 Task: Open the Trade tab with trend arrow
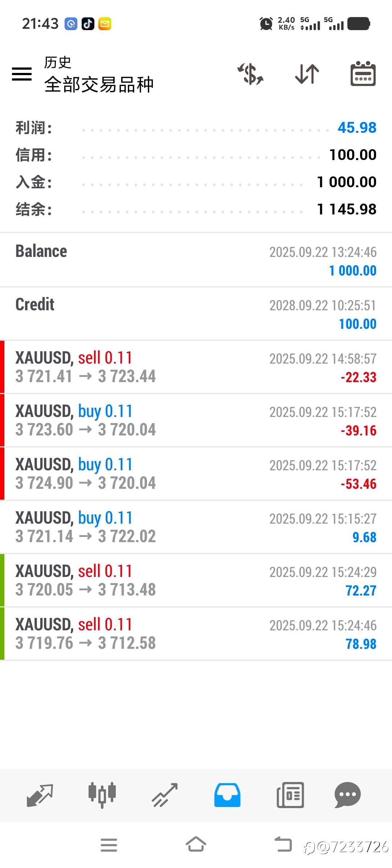click(165, 795)
